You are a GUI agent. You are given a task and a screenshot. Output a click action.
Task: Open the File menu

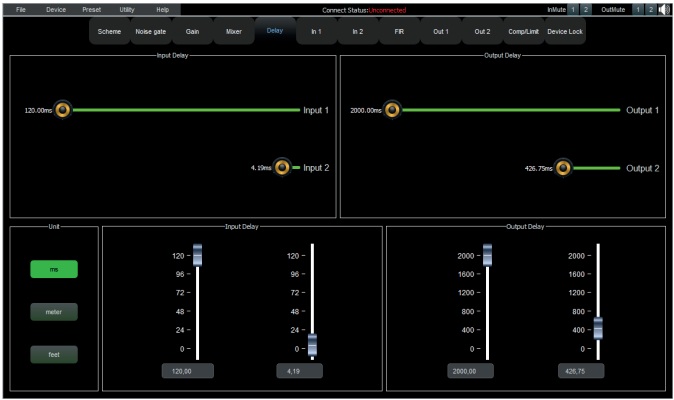click(21, 9)
